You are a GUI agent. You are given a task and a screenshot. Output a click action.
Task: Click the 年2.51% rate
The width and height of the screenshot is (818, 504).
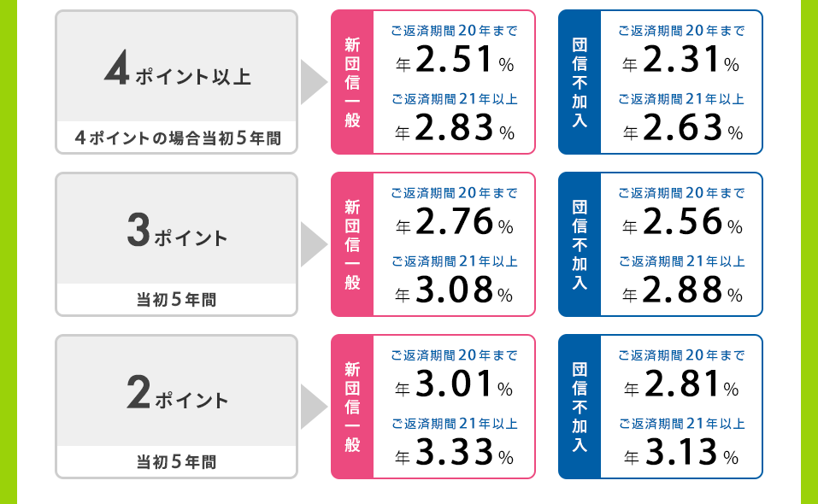pyautogui.click(x=455, y=60)
